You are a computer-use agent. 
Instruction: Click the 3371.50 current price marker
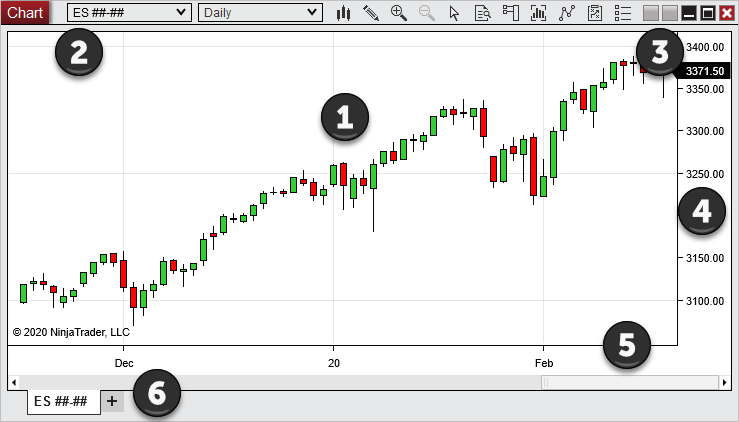(704, 71)
